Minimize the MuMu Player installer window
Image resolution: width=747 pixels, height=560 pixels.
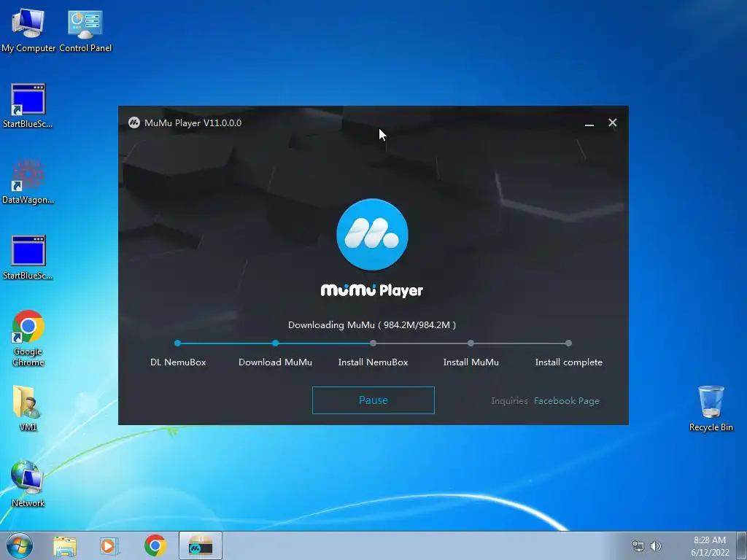pos(589,122)
